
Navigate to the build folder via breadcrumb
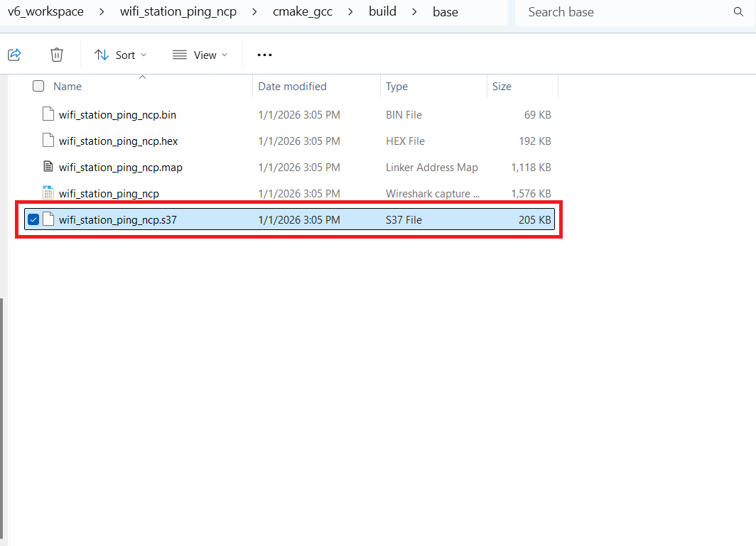[x=382, y=11]
